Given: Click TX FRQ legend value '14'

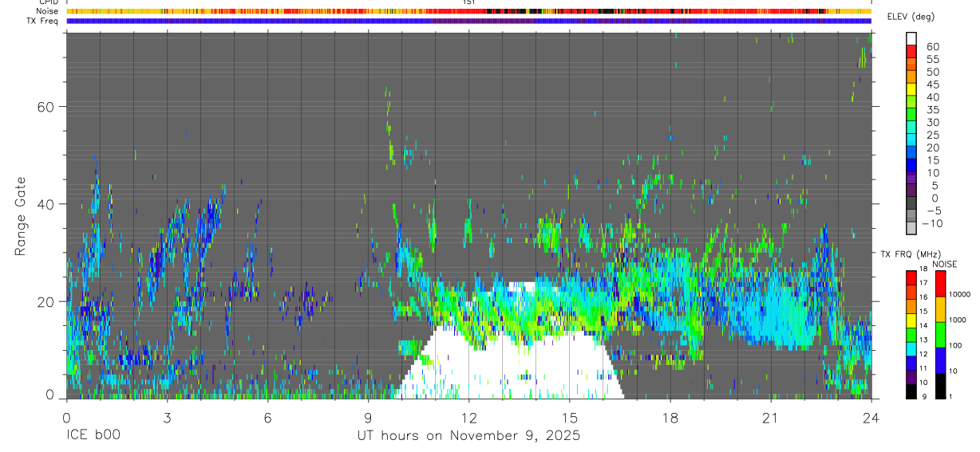Looking at the screenshot, I should pyautogui.click(x=924, y=326).
